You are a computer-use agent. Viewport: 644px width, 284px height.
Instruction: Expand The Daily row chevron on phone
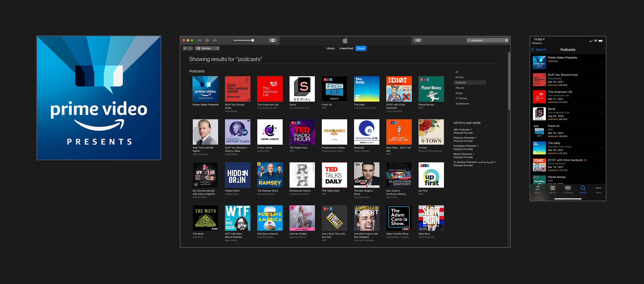pyautogui.click(x=602, y=148)
